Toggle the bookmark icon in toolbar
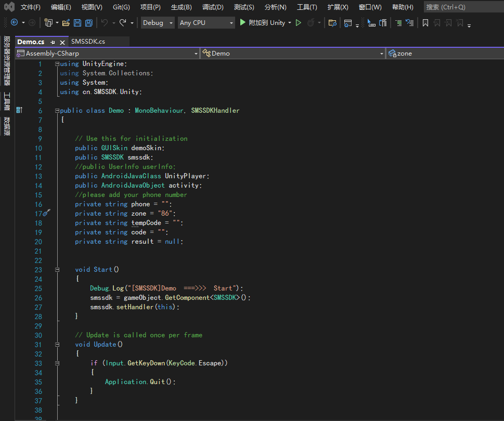 pyautogui.click(x=425, y=23)
